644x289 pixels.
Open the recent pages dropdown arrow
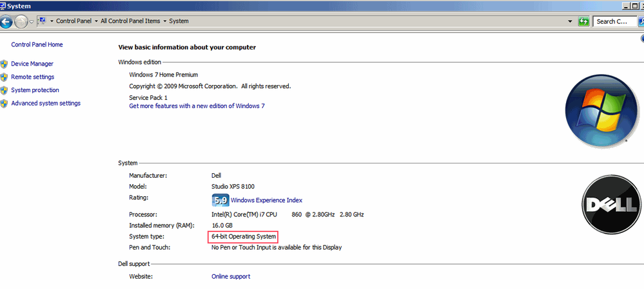pos(32,22)
